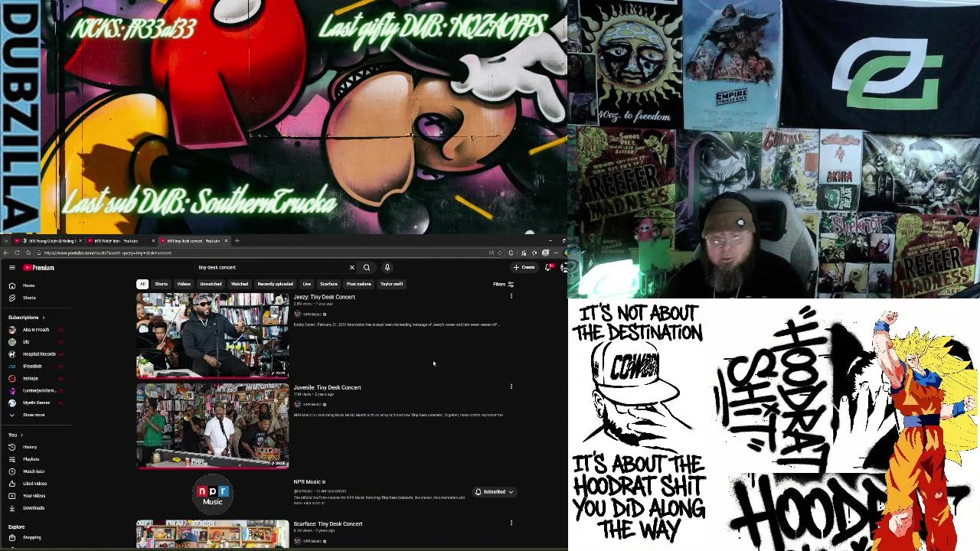Open more options for the Juvenile video
Viewport: 980px width, 551px height.
pos(511,386)
